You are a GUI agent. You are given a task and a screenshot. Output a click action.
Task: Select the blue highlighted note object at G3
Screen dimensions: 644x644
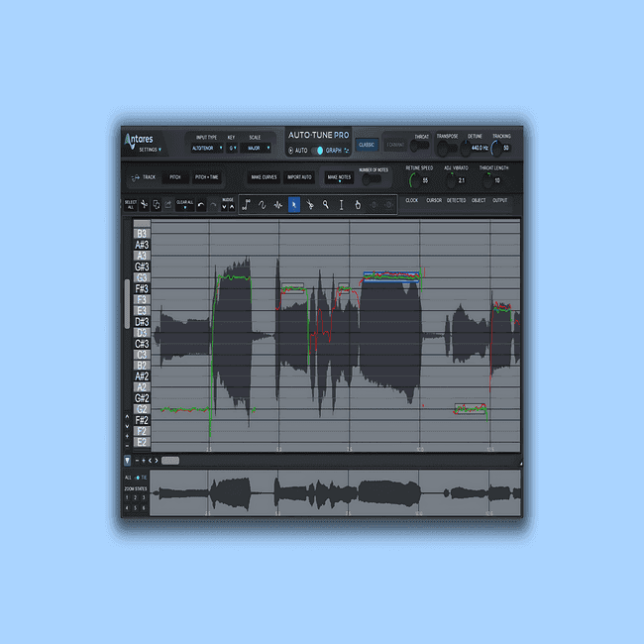391,276
